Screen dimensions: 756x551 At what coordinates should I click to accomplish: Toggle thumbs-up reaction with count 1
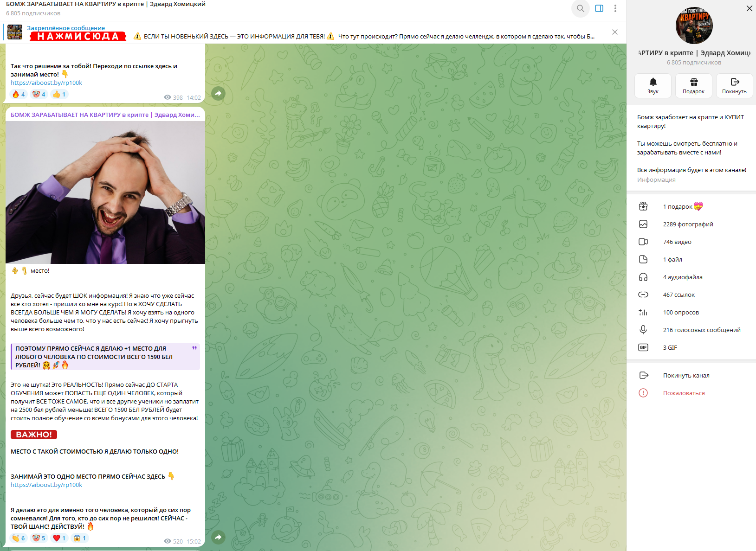coord(59,94)
